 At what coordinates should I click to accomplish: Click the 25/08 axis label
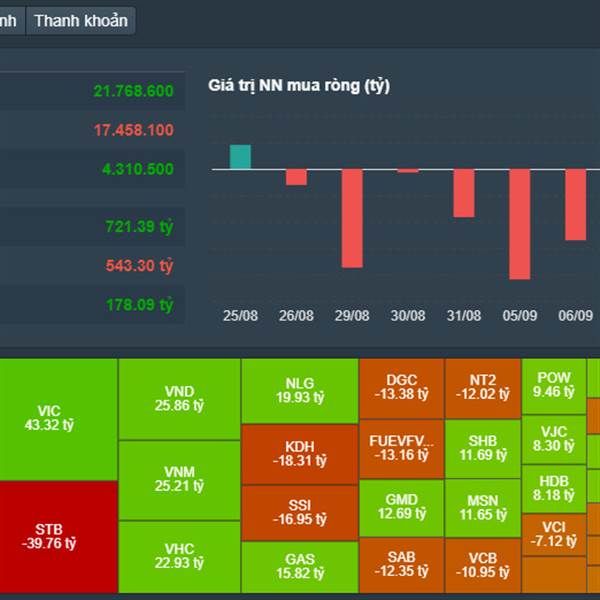click(240, 316)
